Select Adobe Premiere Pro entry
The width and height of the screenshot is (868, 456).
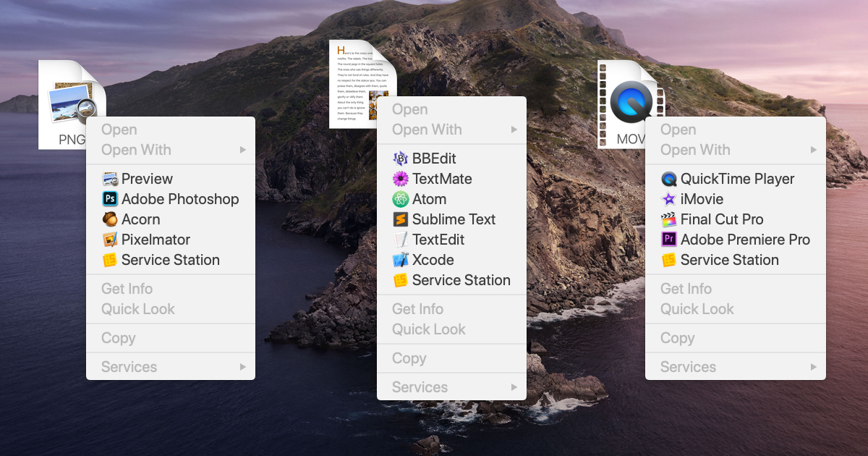coord(735,240)
